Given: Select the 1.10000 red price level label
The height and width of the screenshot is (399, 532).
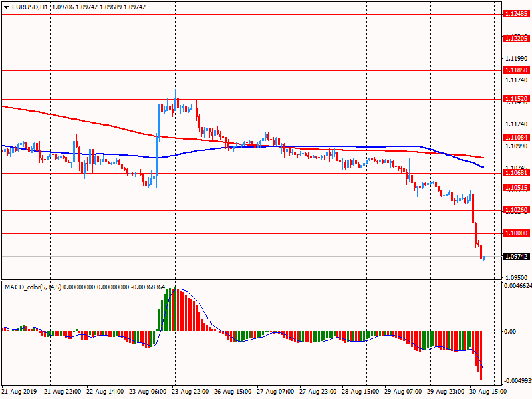Looking at the screenshot, I should tap(516, 233).
